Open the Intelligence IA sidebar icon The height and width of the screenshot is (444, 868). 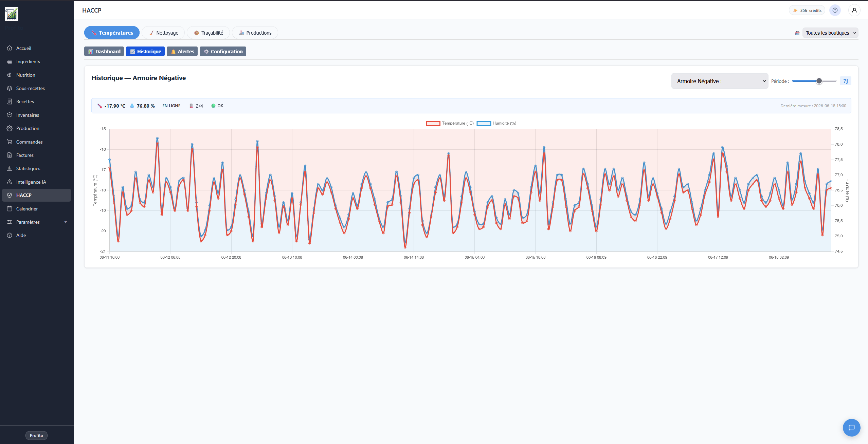pos(10,182)
